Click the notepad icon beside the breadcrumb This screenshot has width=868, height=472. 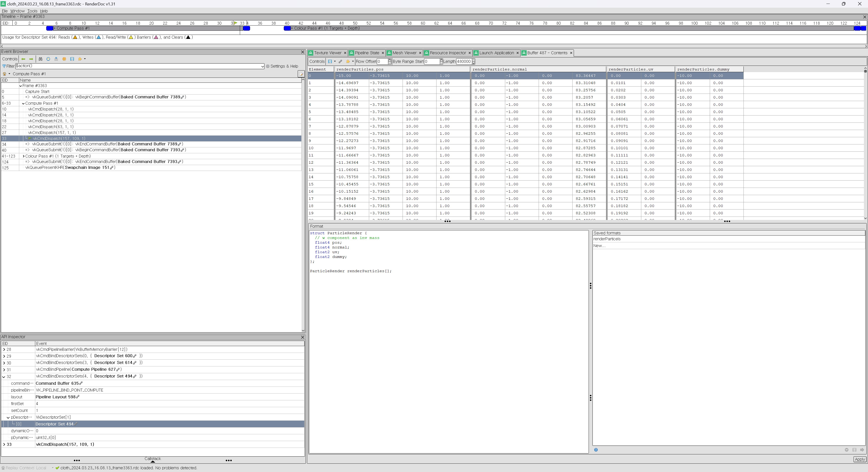(301, 74)
